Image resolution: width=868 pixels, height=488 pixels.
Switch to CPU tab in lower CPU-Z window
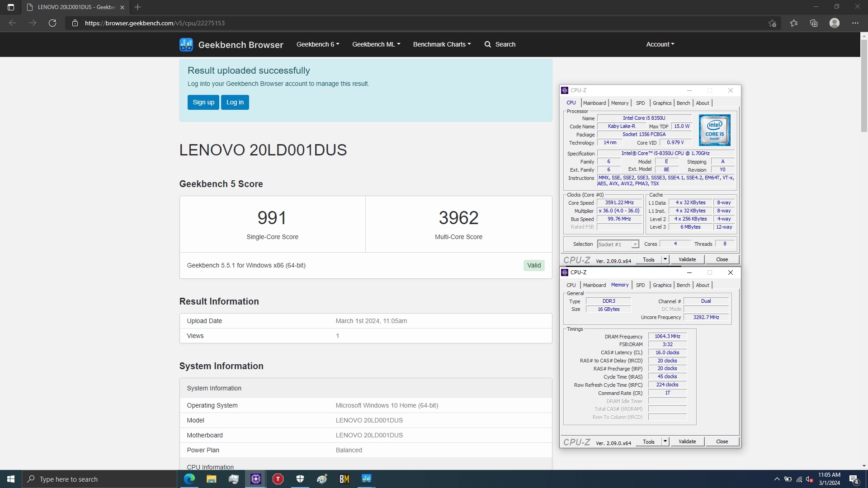(571, 285)
